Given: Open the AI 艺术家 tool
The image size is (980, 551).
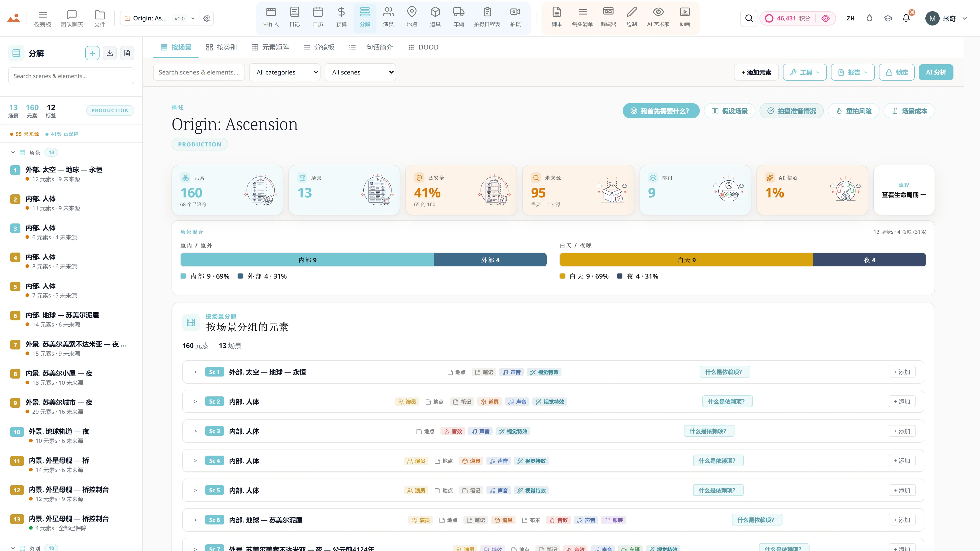Looking at the screenshot, I should click(658, 17).
